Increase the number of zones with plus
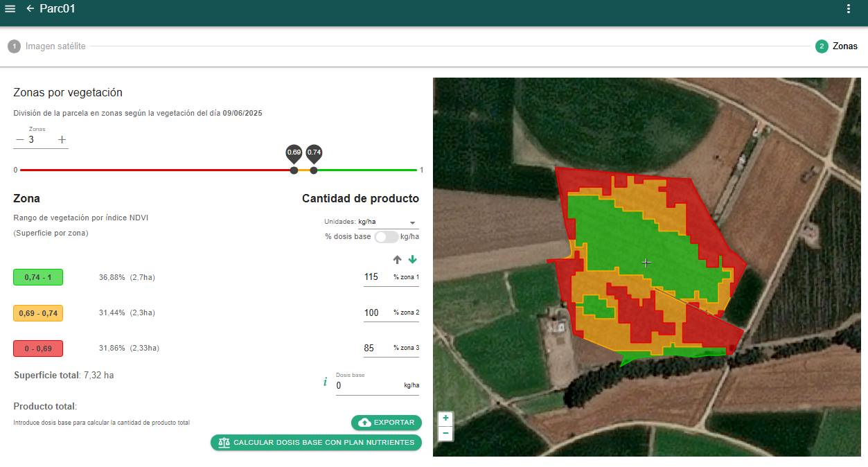Screen dimensions: 868x467 (x=62, y=140)
